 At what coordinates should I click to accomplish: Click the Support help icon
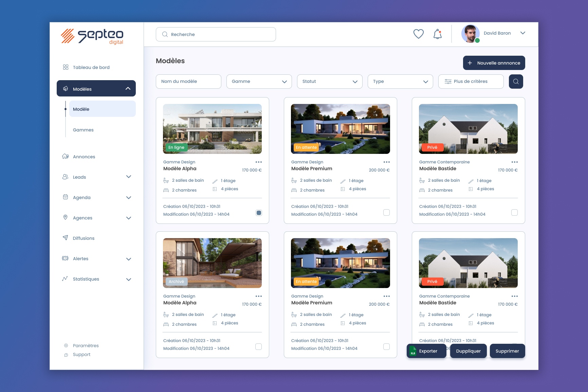[x=66, y=355]
